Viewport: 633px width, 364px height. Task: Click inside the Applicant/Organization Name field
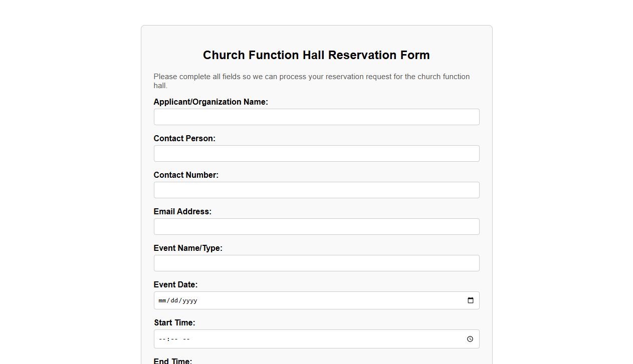coord(316,117)
